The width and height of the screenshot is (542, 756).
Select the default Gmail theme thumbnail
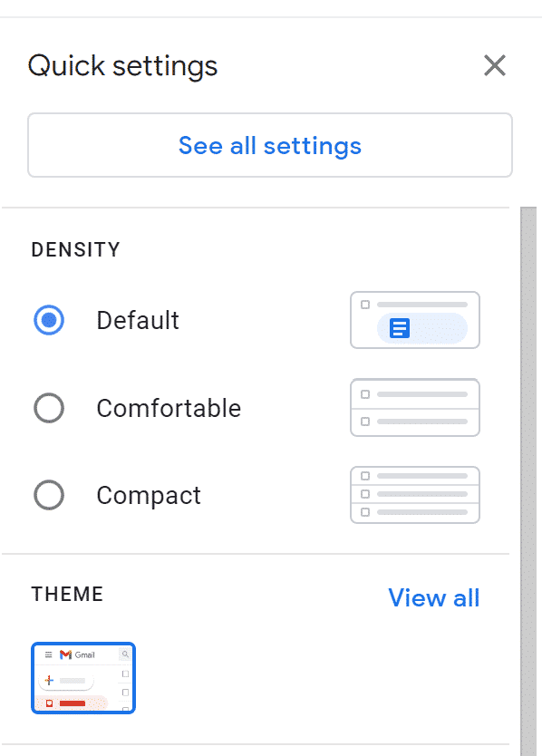83,678
